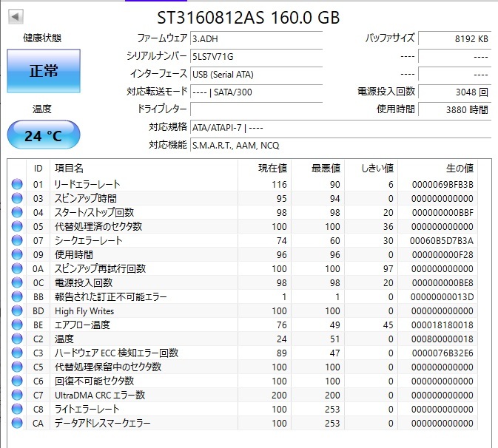Screen dimensions: 498x448
Task: Click the 健康状態 label
Action: (x=42, y=38)
